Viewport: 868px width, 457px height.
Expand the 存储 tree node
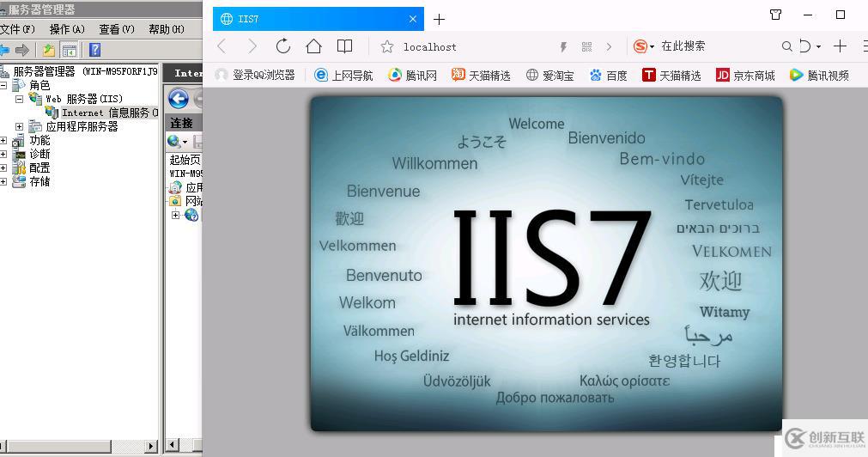point(3,182)
